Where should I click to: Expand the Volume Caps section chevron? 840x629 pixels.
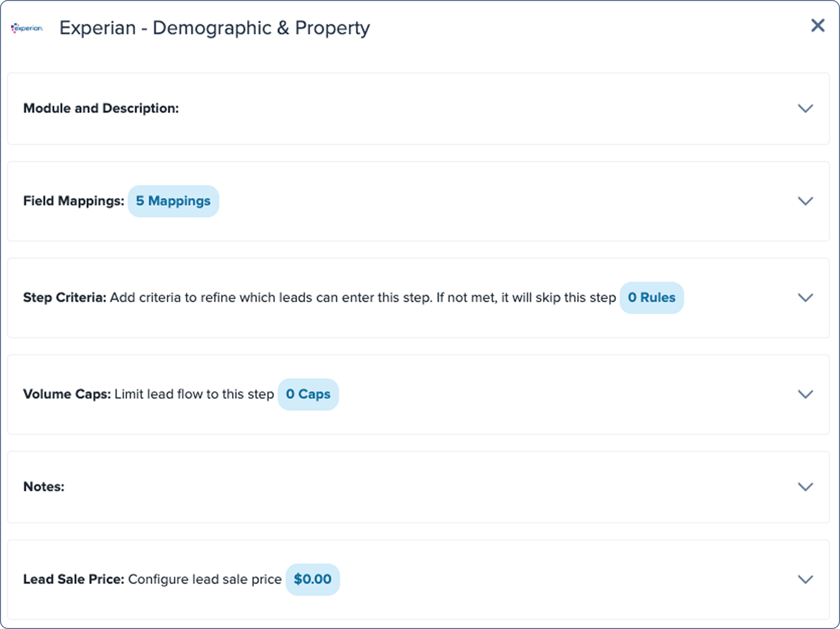[x=805, y=394]
